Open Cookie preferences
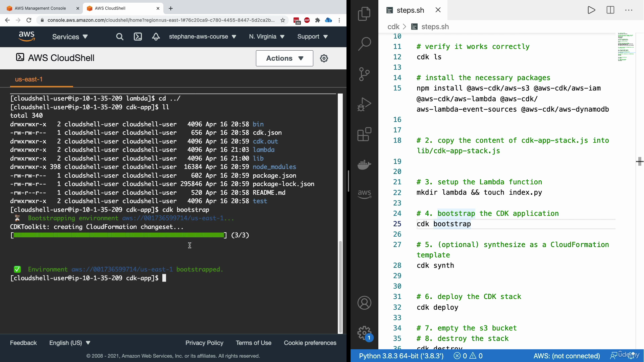Image resolution: width=644 pixels, height=362 pixels. click(x=310, y=343)
